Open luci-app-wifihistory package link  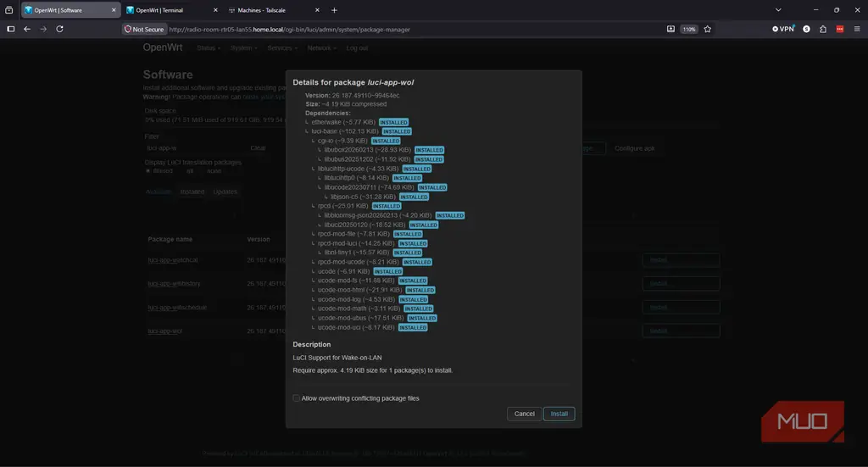pyautogui.click(x=174, y=284)
